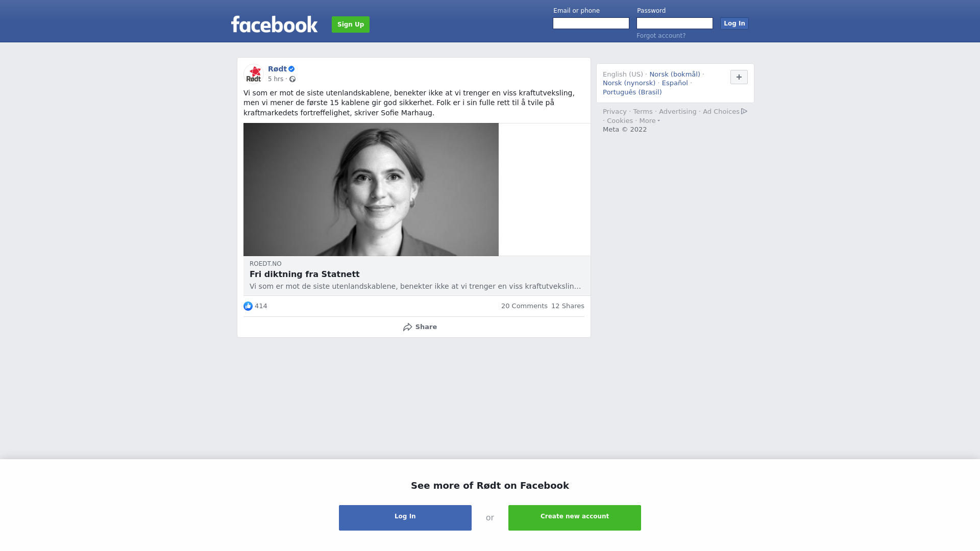Screen dimensions: 980x551
Task: Click the Facebook logo
Action: click(274, 24)
